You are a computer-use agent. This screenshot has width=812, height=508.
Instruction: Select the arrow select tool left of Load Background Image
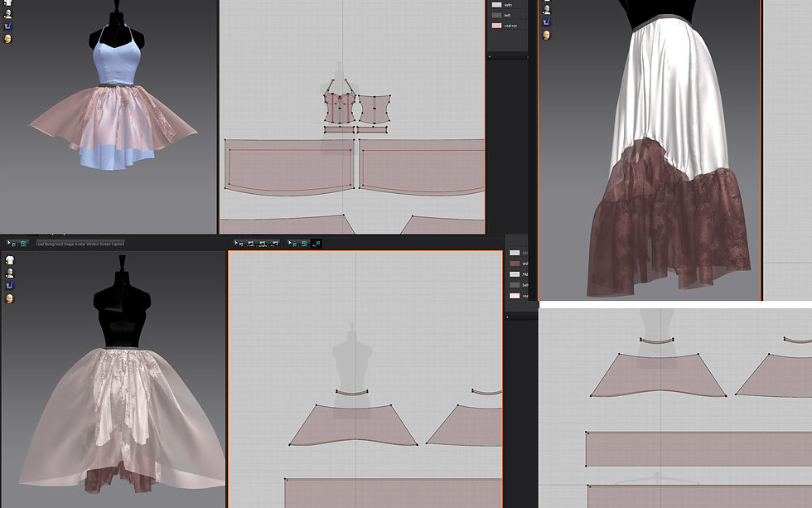pyautogui.click(x=12, y=244)
